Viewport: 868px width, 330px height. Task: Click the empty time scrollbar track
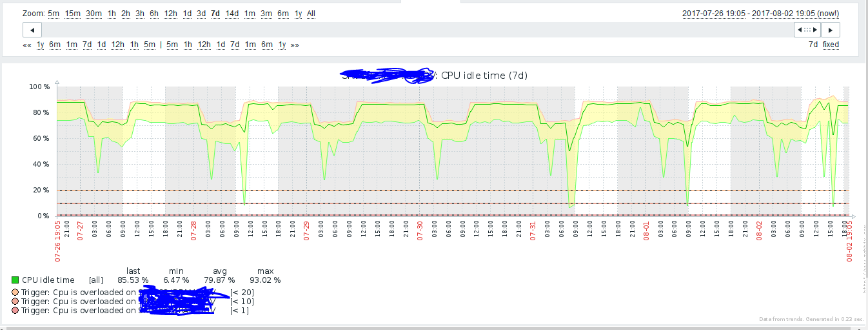[413, 30]
